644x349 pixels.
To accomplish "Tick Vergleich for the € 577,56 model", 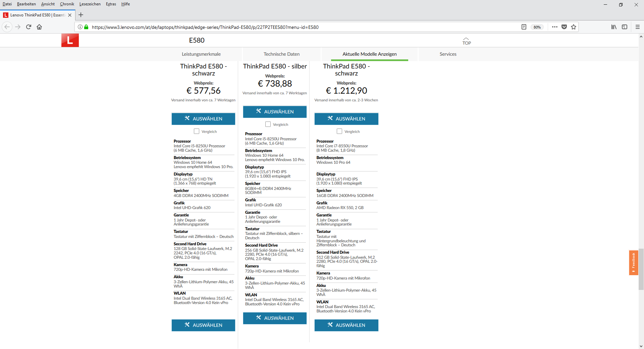I will [x=197, y=131].
